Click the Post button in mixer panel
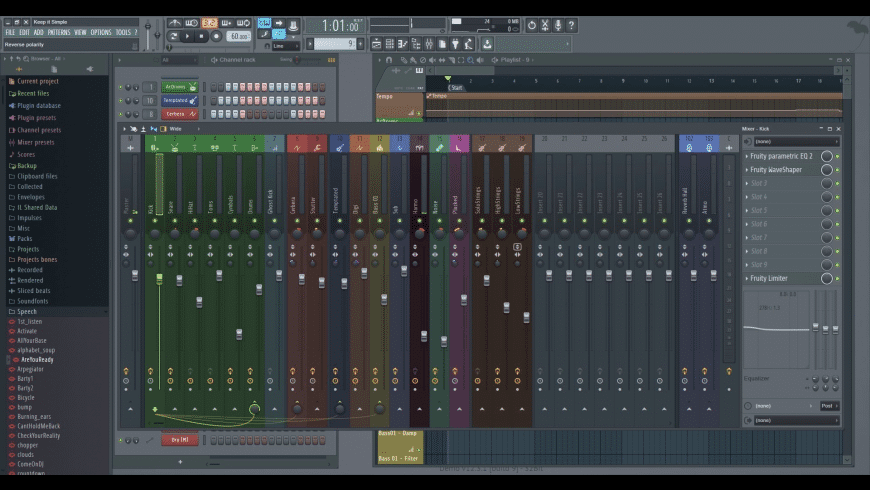Screen dimensions: 870x490 pos(827,406)
